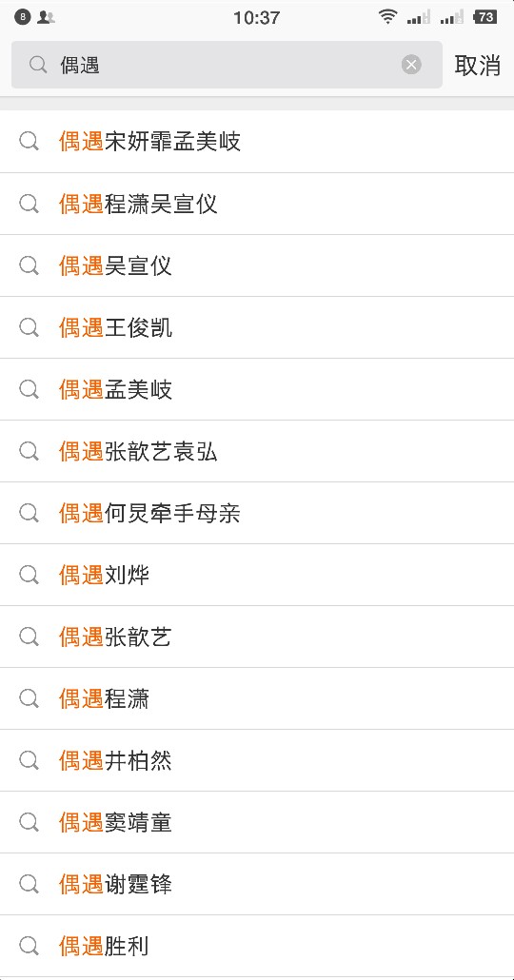Viewport: 514px width, 980px height.
Task: Tap the 取消 cancel button
Action: (x=477, y=65)
